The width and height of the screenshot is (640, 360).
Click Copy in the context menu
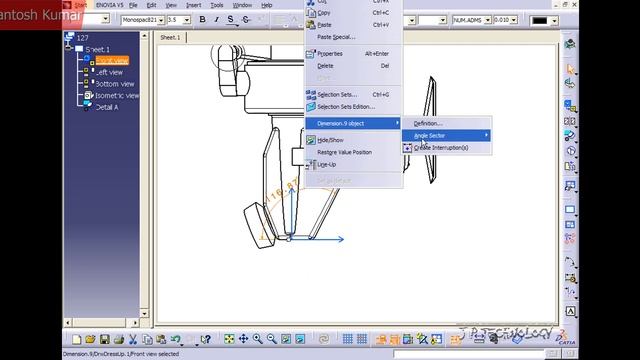coord(324,13)
